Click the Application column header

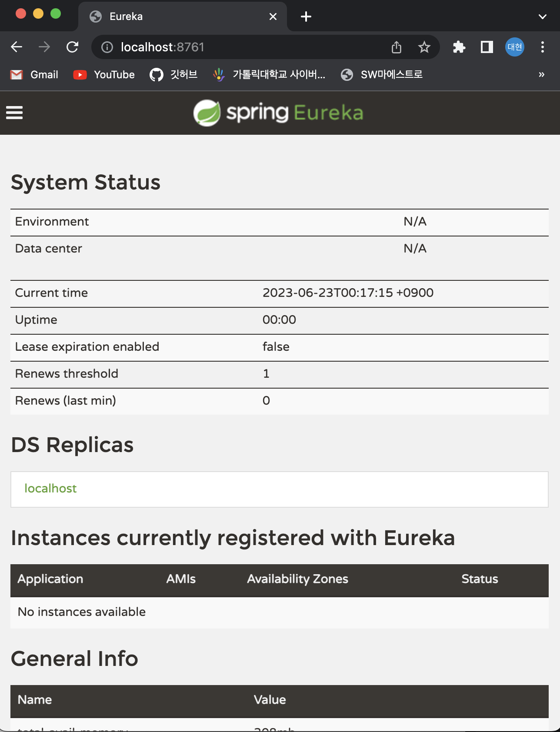(x=50, y=579)
